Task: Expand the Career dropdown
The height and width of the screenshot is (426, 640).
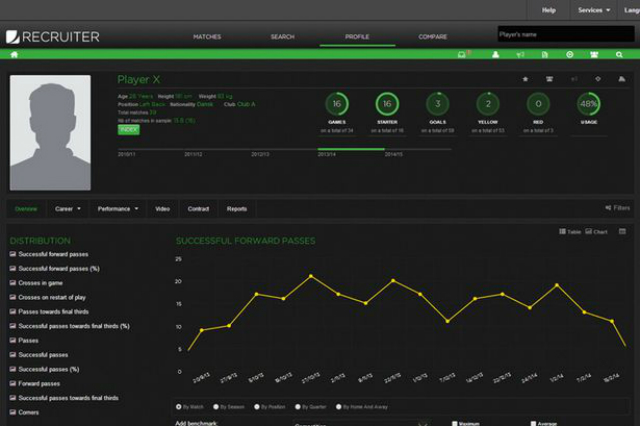Action: point(67,209)
